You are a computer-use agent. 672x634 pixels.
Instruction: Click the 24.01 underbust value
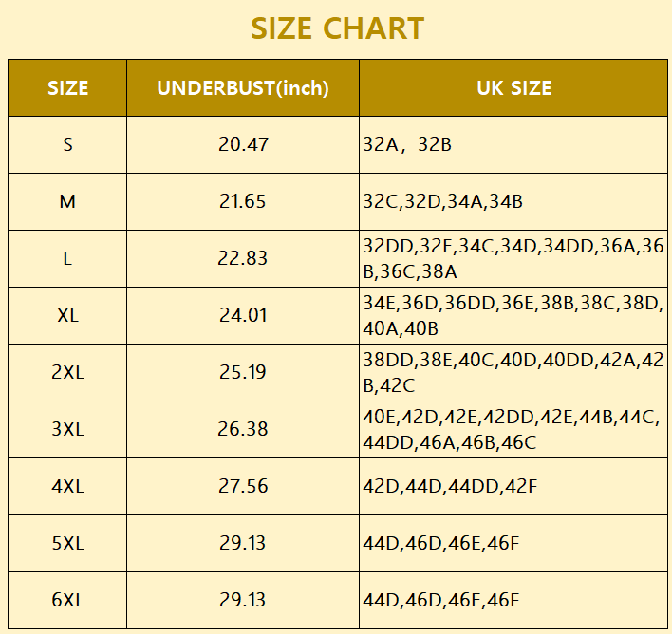point(243,315)
